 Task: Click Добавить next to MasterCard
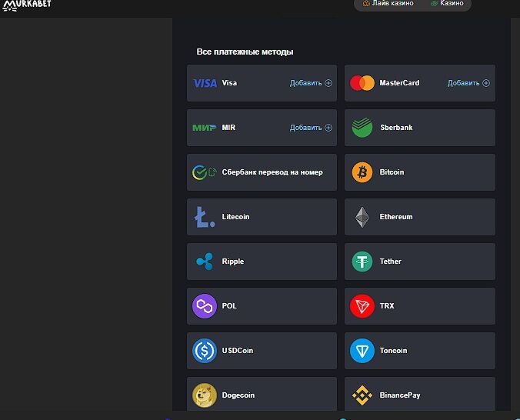468,83
